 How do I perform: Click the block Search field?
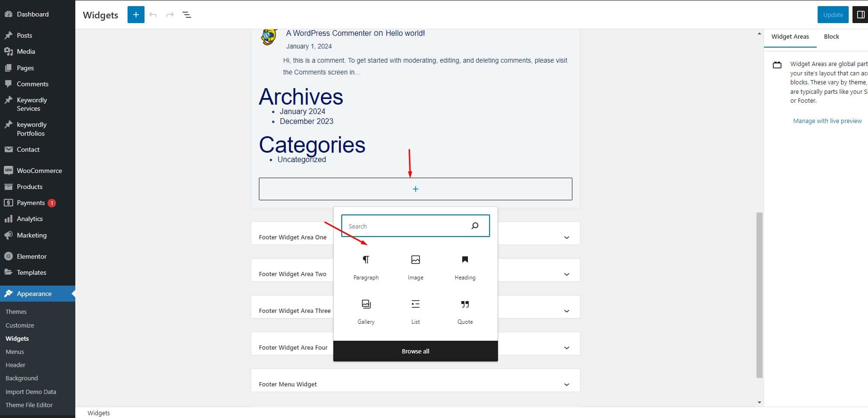(x=405, y=226)
